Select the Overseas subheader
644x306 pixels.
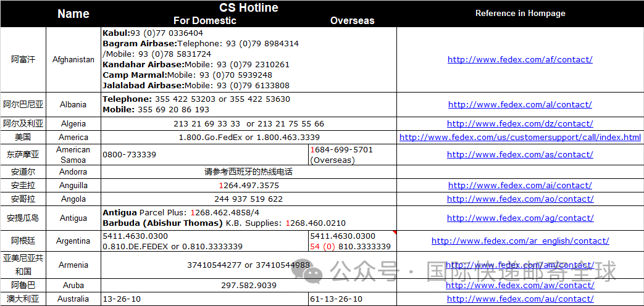point(353,20)
